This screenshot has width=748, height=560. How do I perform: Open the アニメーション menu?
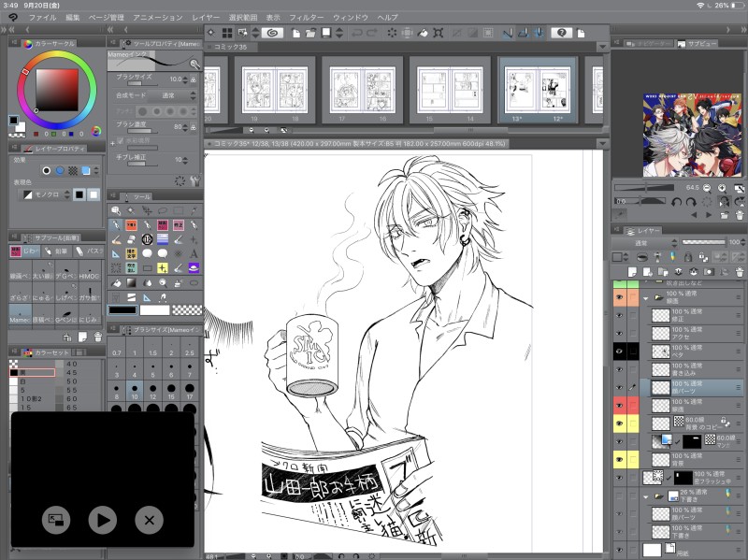point(158,17)
